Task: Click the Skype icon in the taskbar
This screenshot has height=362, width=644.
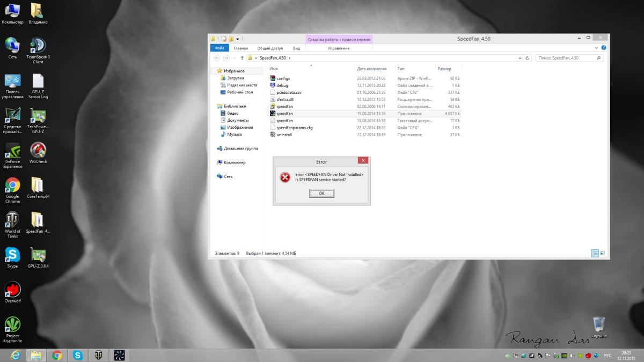Action: pyautogui.click(x=78, y=355)
